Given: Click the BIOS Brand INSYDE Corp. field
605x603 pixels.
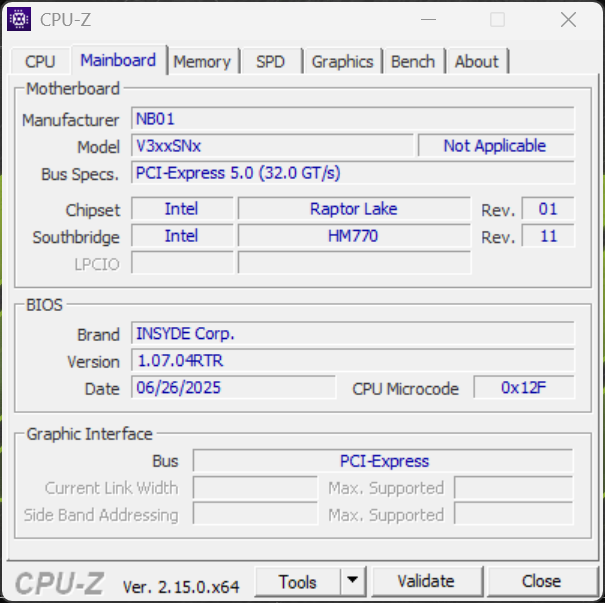Looking at the screenshot, I should [353, 333].
